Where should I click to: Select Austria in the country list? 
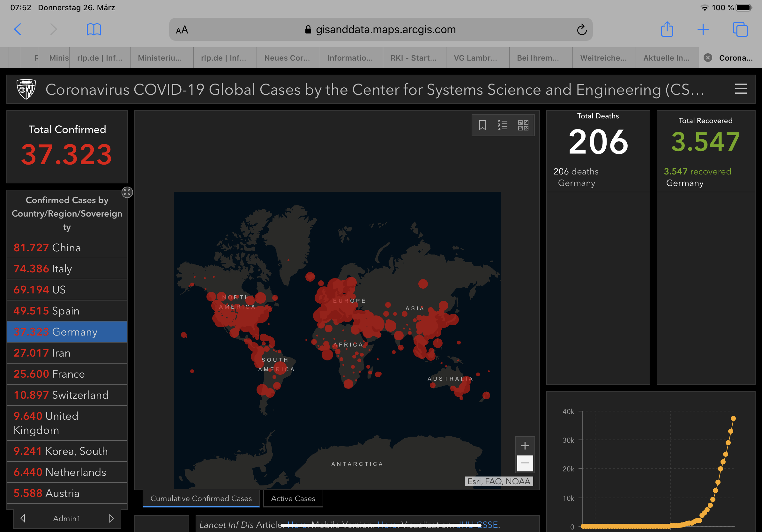[67, 493]
